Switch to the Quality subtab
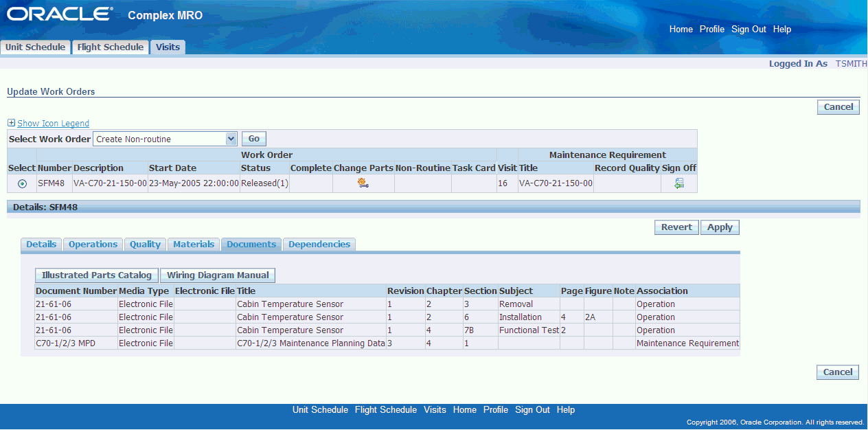The width and height of the screenshot is (868, 430). pos(146,244)
